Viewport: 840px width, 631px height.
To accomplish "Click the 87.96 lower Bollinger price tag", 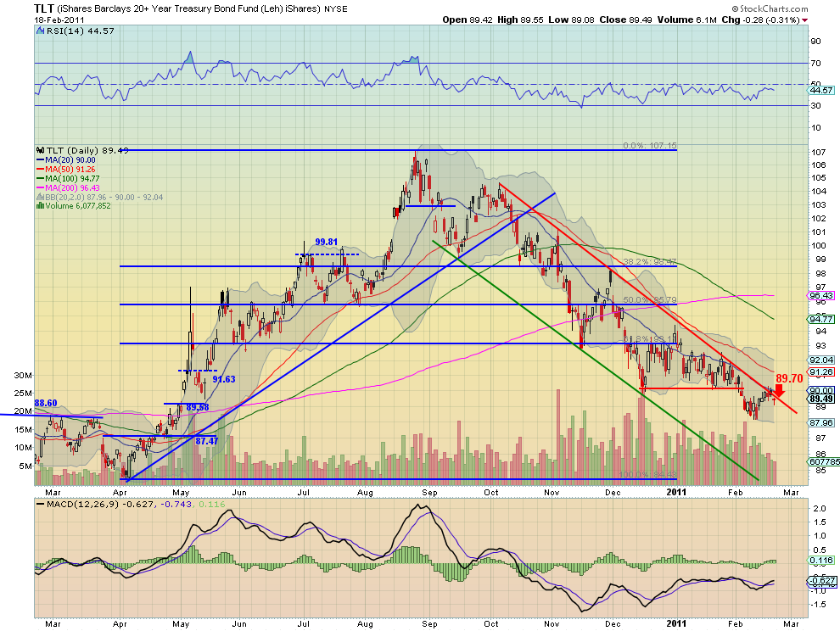I will pos(820,422).
